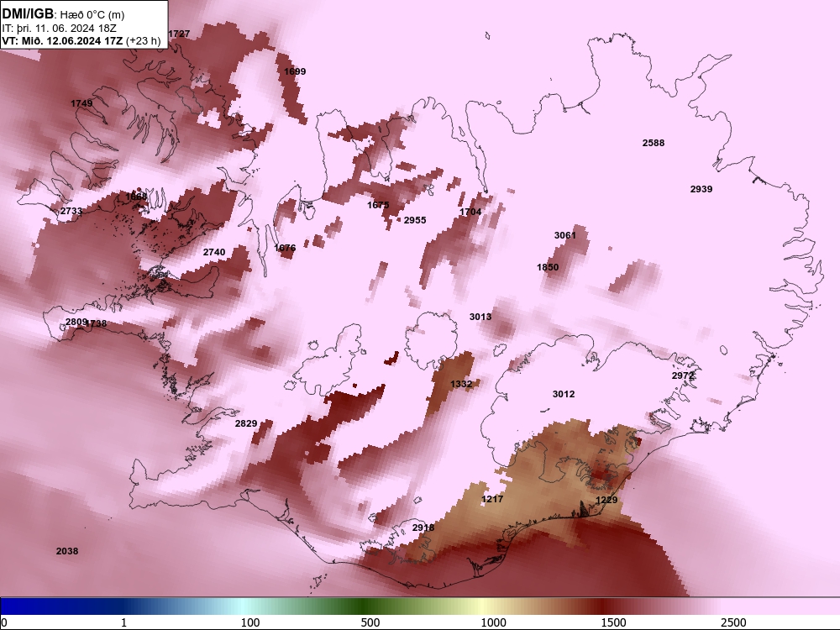Click the color scale tick label 100

250,622
